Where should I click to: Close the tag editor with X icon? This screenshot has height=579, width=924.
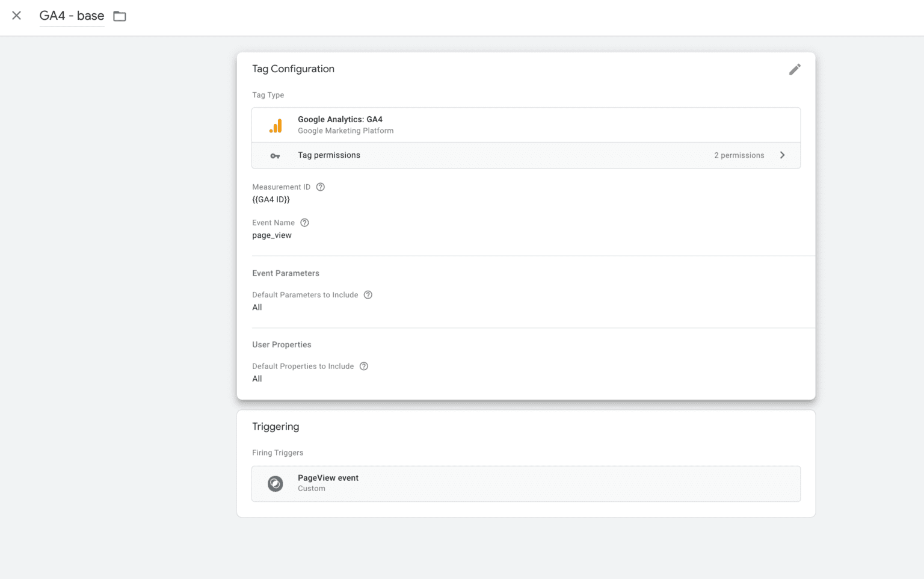(x=17, y=16)
